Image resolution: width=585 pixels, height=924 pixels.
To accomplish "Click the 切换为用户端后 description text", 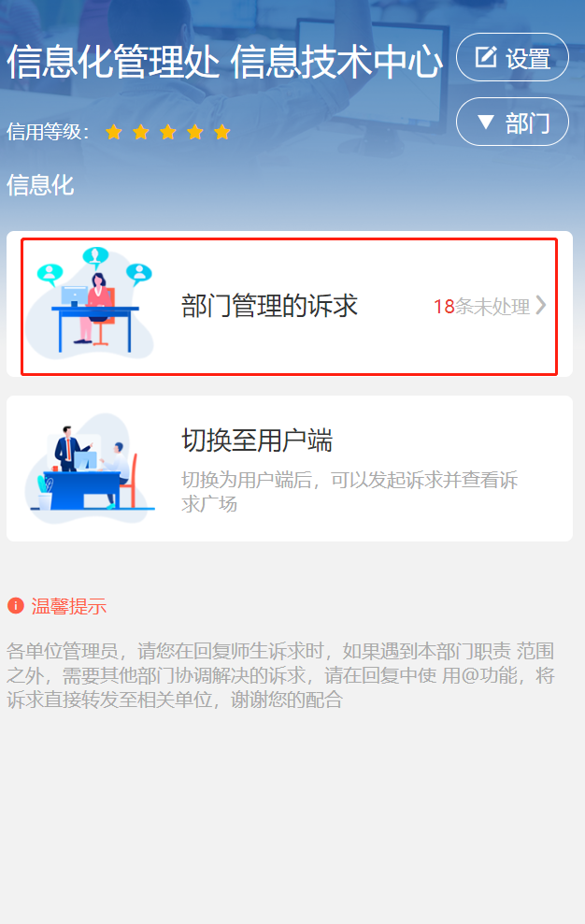I will pyautogui.click(x=350, y=492).
